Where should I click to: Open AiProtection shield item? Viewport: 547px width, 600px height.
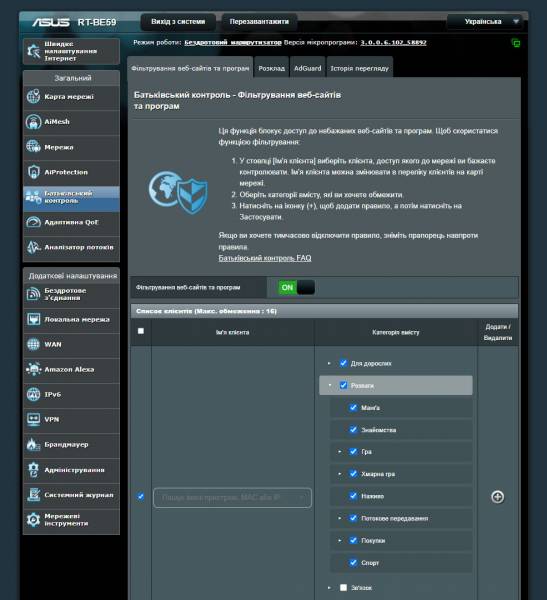71,172
